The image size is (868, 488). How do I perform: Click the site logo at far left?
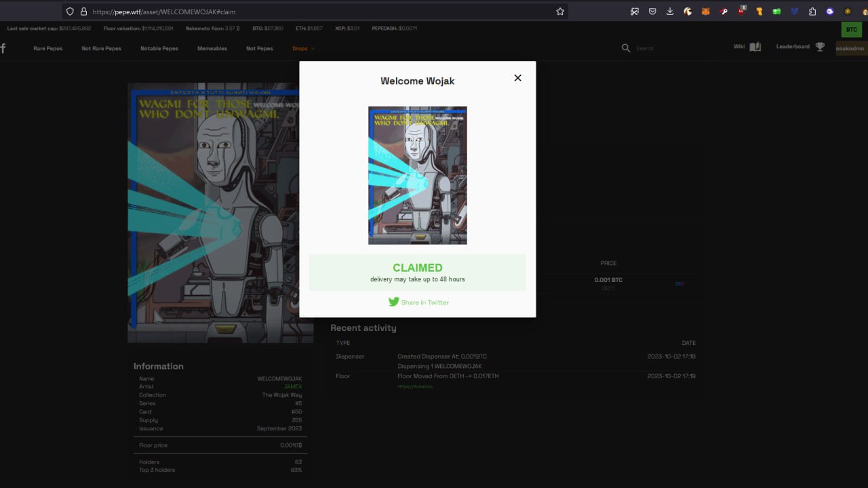(3, 48)
